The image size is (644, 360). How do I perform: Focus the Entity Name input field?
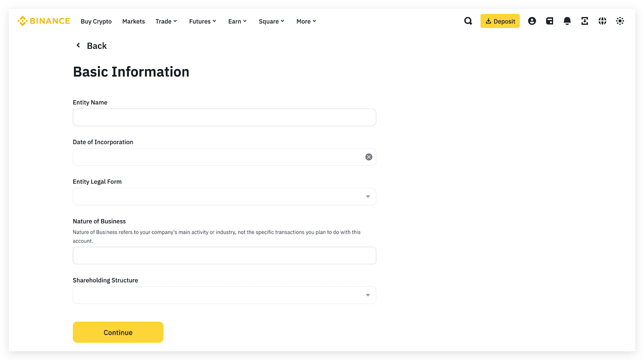click(x=225, y=117)
